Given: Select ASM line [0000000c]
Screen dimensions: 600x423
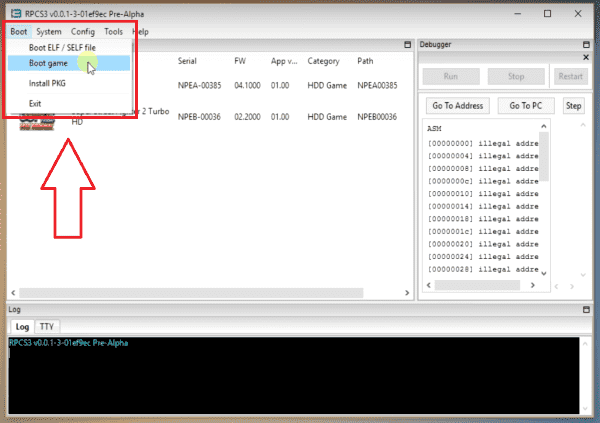Looking at the screenshot, I should [483, 181].
